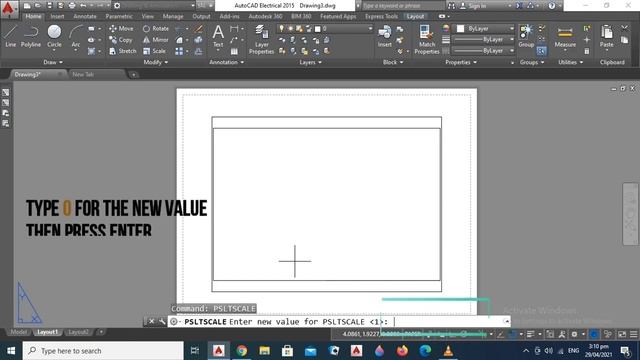Use the Rotate tool
Screen dimensions: 640x360
[156, 29]
